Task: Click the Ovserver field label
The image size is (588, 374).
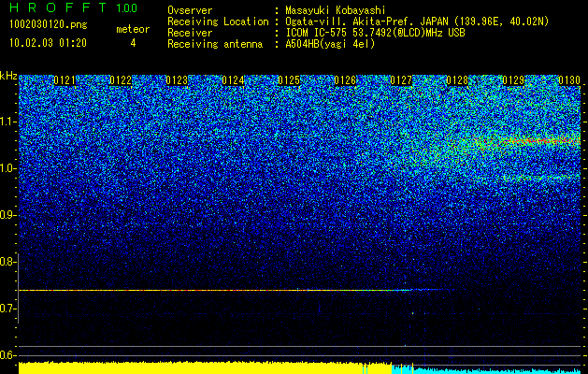Action: point(190,10)
